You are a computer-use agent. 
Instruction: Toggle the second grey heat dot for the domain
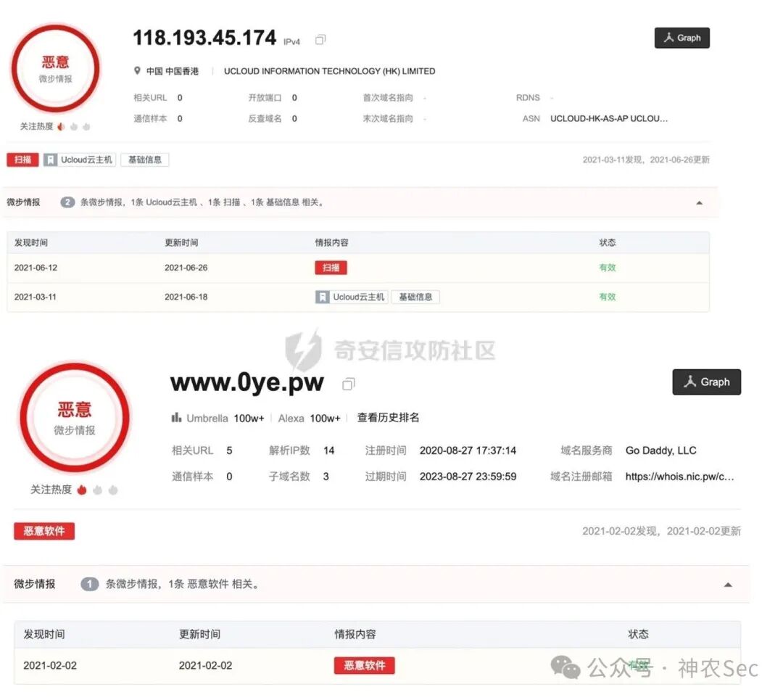tap(113, 490)
